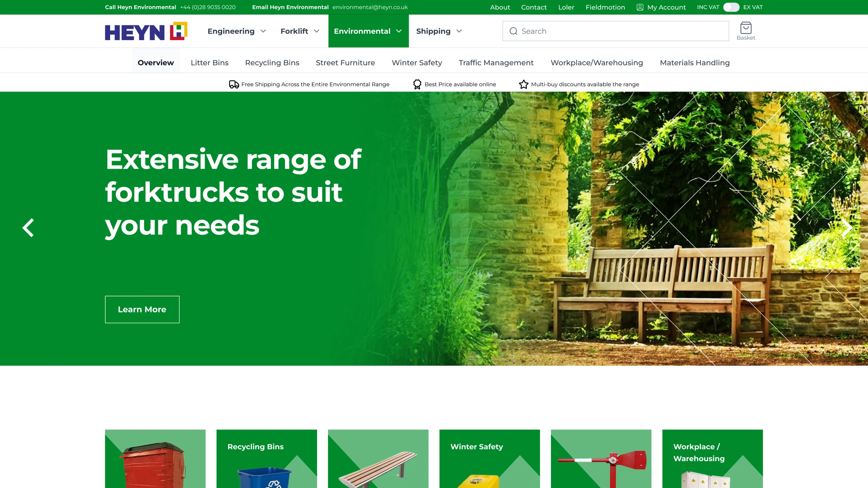Viewport: 868px width, 488px height.
Task: Expand the Environmental dropdown
Action: [x=368, y=31]
